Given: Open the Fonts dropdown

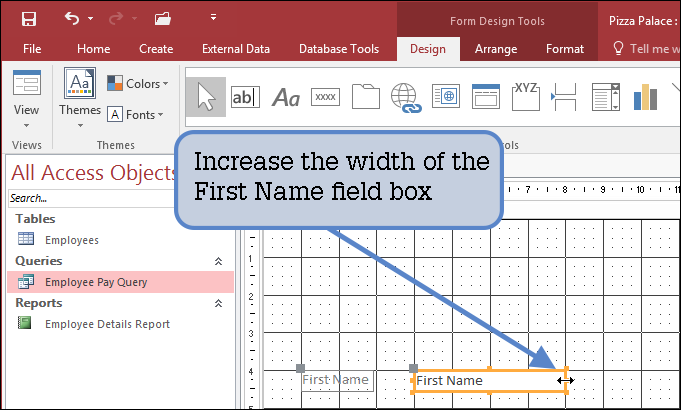Looking at the screenshot, I should tap(135, 115).
